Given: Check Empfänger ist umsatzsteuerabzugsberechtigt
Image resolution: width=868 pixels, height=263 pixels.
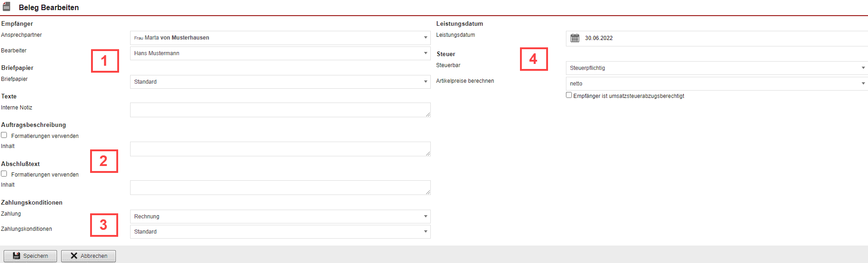Looking at the screenshot, I should point(569,95).
